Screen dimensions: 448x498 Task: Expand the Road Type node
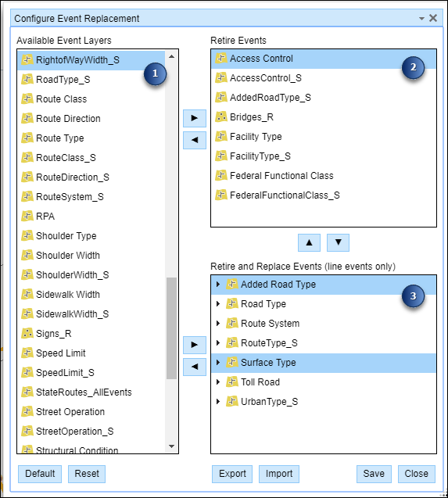pos(218,304)
